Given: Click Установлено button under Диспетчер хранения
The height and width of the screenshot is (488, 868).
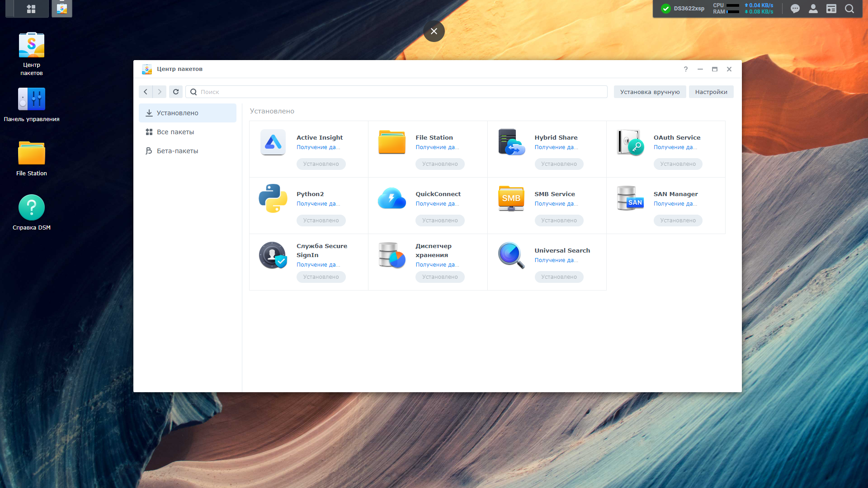Looking at the screenshot, I should pos(440,277).
